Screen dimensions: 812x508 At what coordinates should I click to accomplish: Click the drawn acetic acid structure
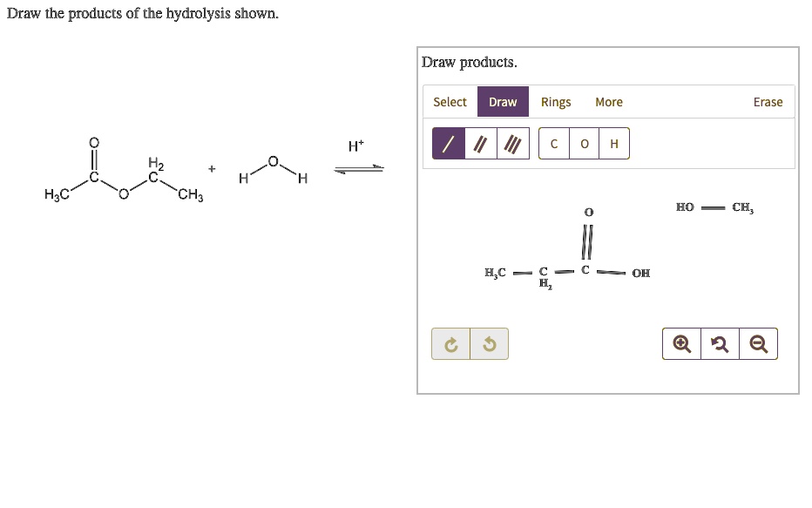click(x=565, y=261)
